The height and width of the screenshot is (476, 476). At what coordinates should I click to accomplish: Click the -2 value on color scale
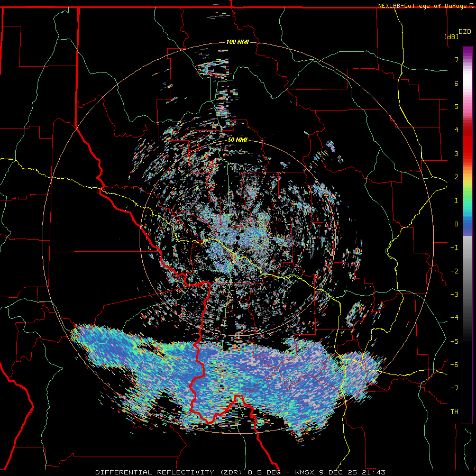tap(454, 271)
